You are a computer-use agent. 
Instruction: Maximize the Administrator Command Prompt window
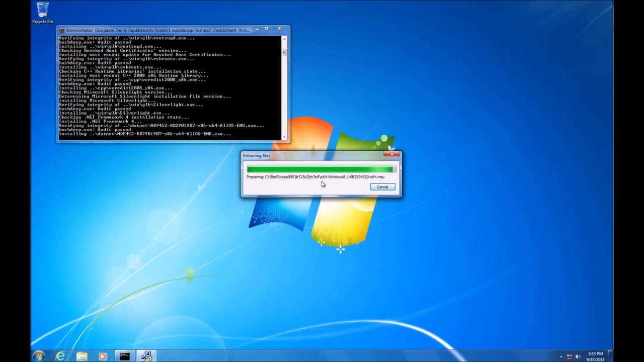[266, 29]
